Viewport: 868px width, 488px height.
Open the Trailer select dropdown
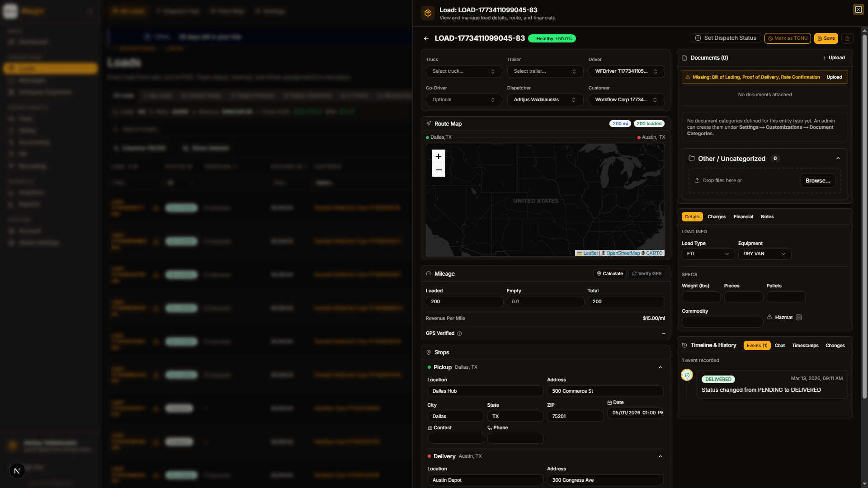(545, 71)
